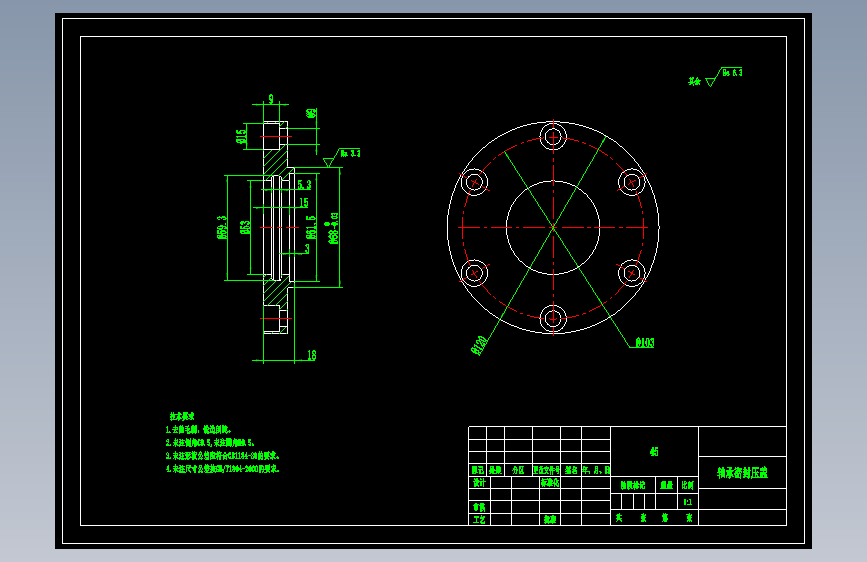Click the '年、月、日' title block cell
The image size is (867, 562).
click(x=596, y=470)
